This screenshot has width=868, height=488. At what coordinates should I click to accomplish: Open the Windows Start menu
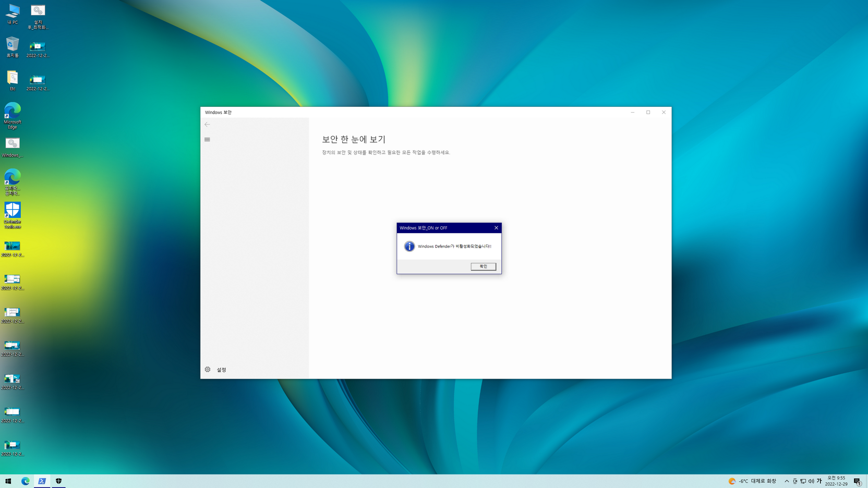(8, 481)
